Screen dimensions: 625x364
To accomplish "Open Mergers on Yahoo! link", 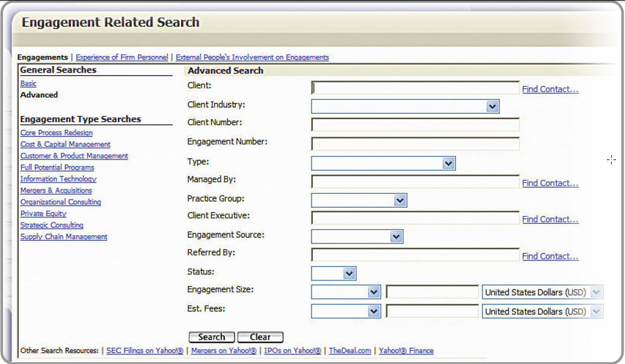I will [x=224, y=351].
